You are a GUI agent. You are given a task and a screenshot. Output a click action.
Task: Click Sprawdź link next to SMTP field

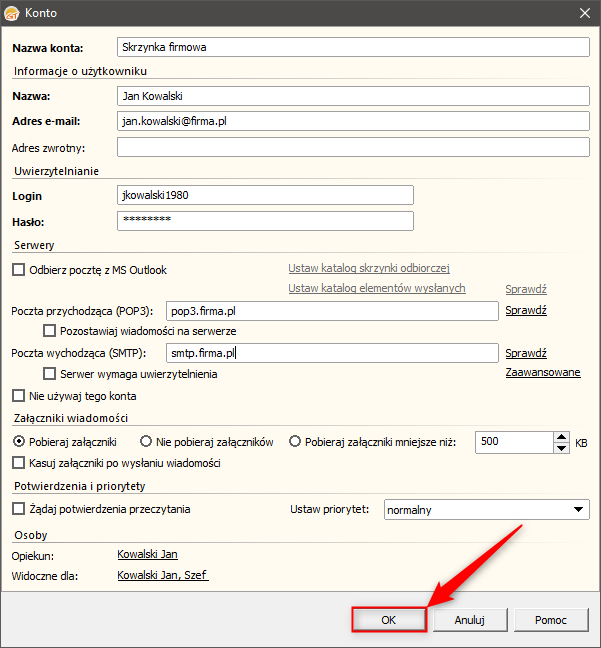526,353
